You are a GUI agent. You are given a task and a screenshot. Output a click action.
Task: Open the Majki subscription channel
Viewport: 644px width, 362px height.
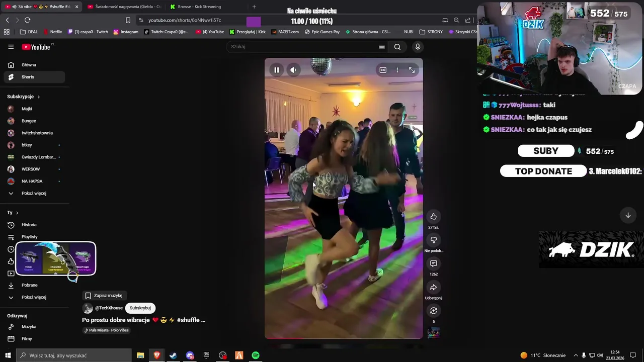coord(34,109)
